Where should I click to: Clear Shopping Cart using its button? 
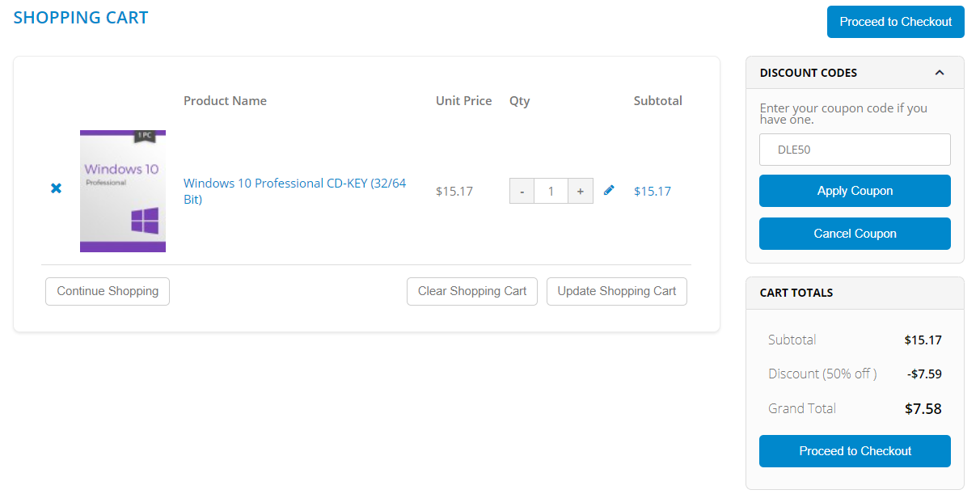click(472, 291)
